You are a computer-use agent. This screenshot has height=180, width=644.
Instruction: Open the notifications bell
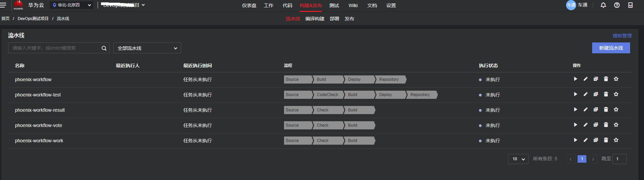pyautogui.click(x=603, y=5)
